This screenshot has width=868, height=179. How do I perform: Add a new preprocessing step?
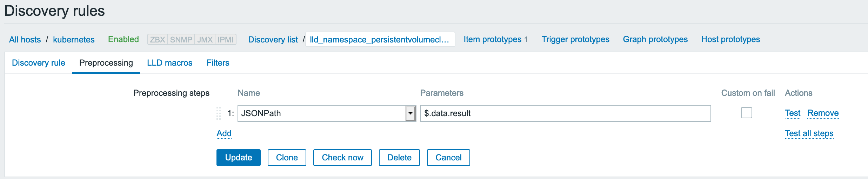point(224,133)
